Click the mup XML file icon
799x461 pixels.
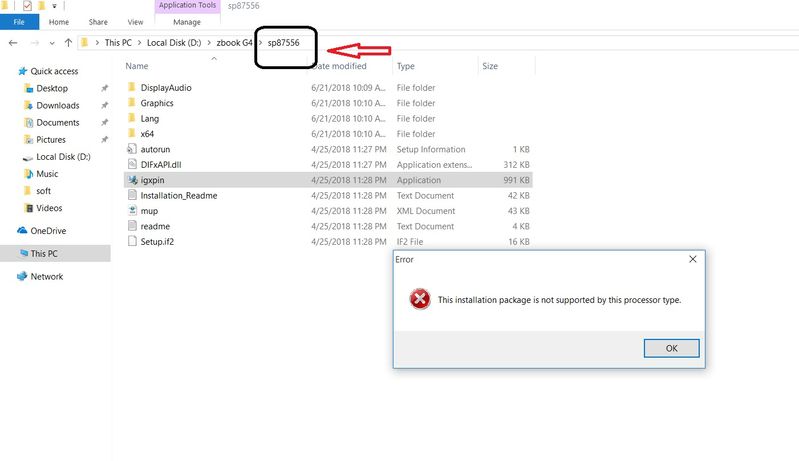[132, 210]
